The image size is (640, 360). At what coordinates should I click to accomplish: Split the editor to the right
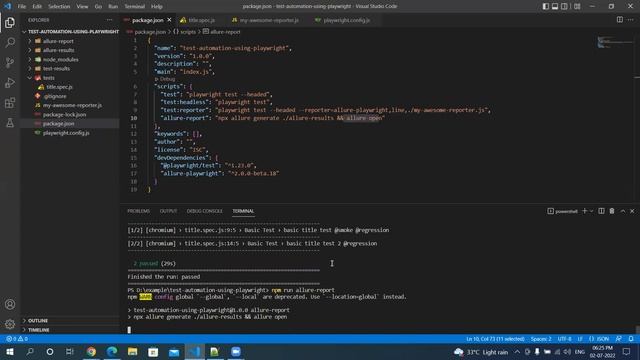pyautogui.click(x=620, y=20)
